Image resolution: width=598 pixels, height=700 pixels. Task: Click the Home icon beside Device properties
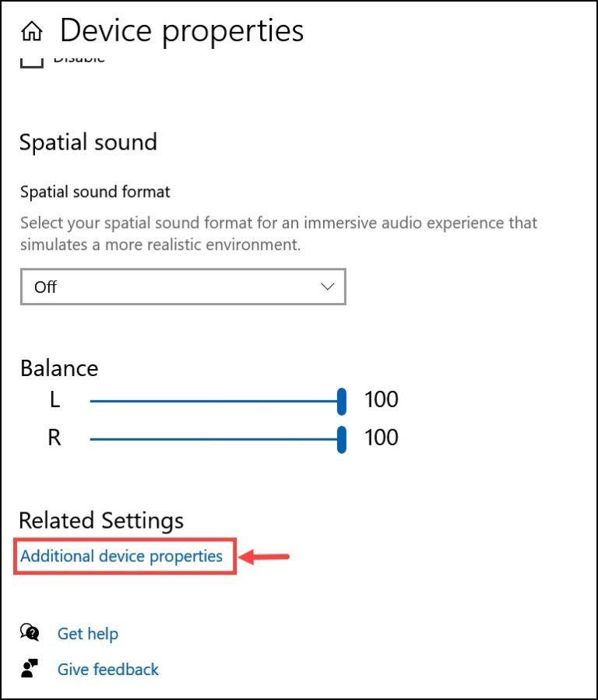pos(30,30)
